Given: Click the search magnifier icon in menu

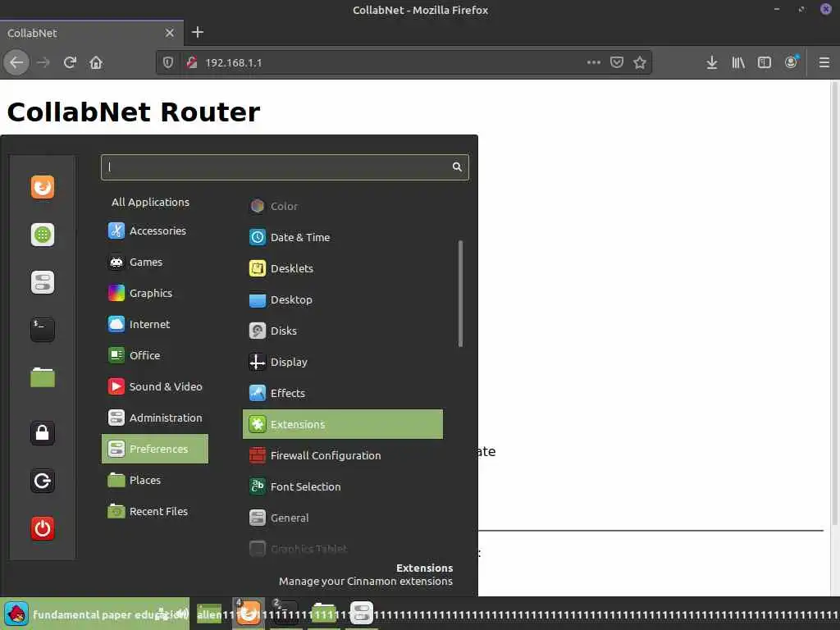Looking at the screenshot, I should tap(456, 167).
